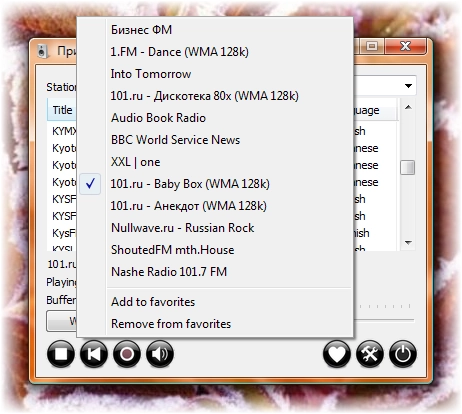The image size is (462, 414).
Task: Choose 101.ru - Анекдот (WMA 128k)
Action: coord(215,206)
